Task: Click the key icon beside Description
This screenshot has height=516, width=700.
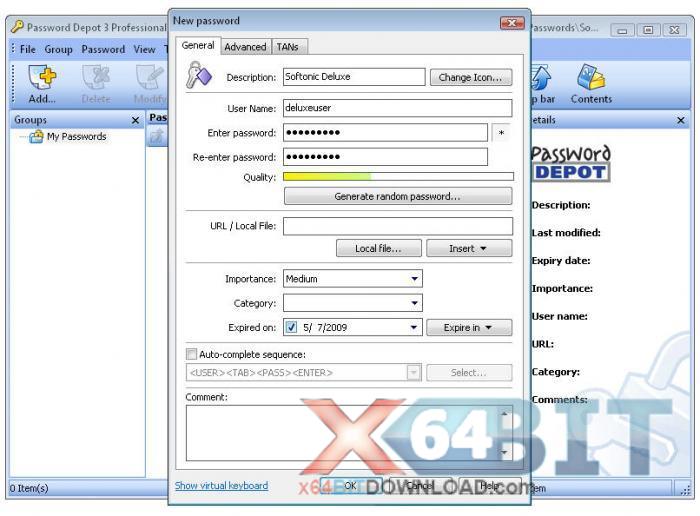Action: 199,75
